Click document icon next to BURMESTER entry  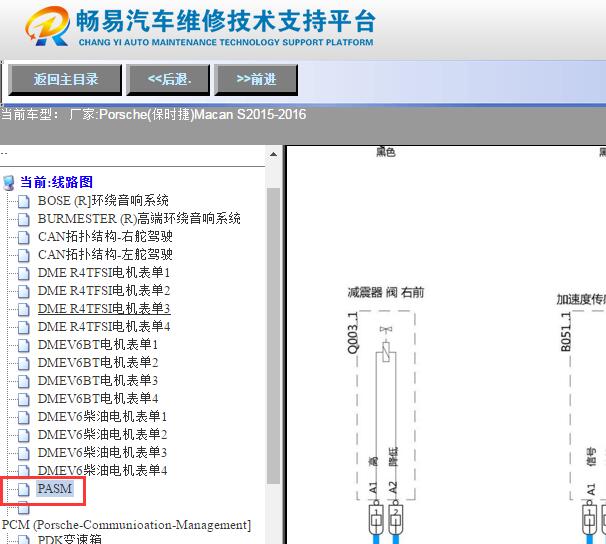pos(24,219)
